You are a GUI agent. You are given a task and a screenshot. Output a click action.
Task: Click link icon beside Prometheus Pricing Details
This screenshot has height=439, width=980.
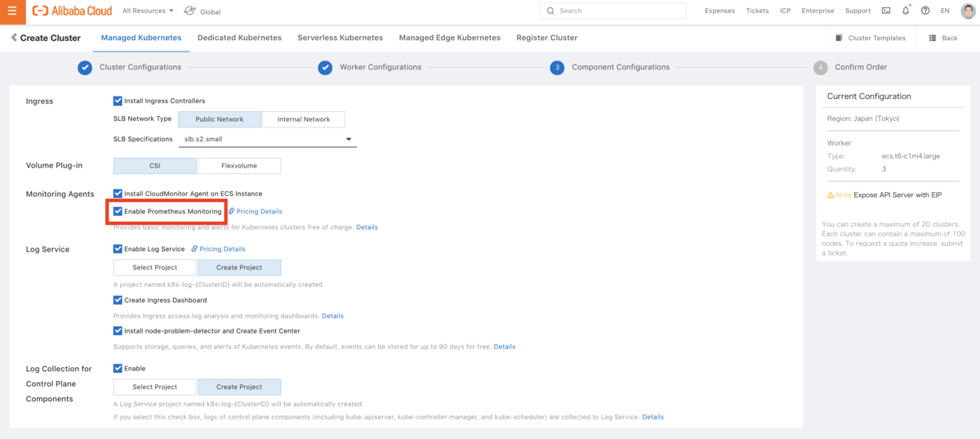tap(231, 212)
